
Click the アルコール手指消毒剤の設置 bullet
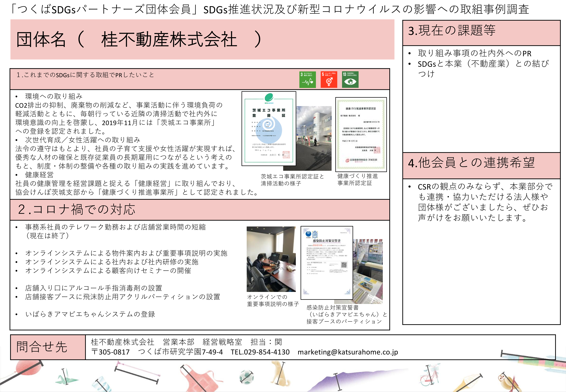tap(94, 288)
